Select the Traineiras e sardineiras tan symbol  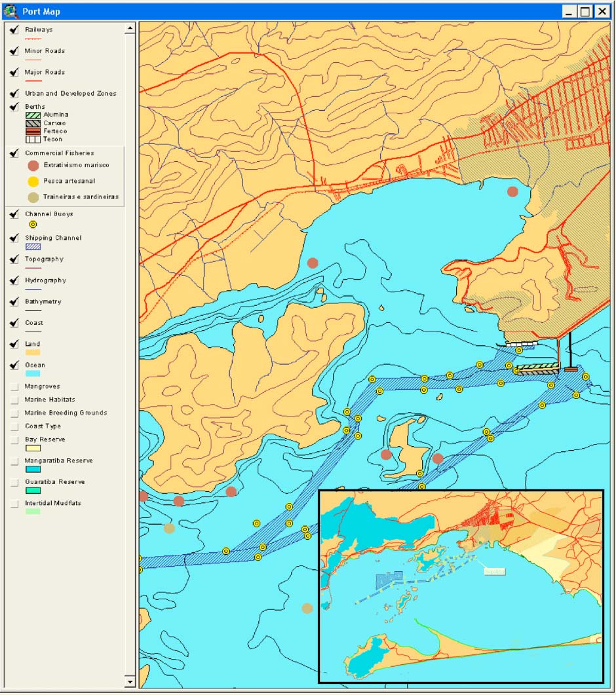pyautogui.click(x=33, y=197)
